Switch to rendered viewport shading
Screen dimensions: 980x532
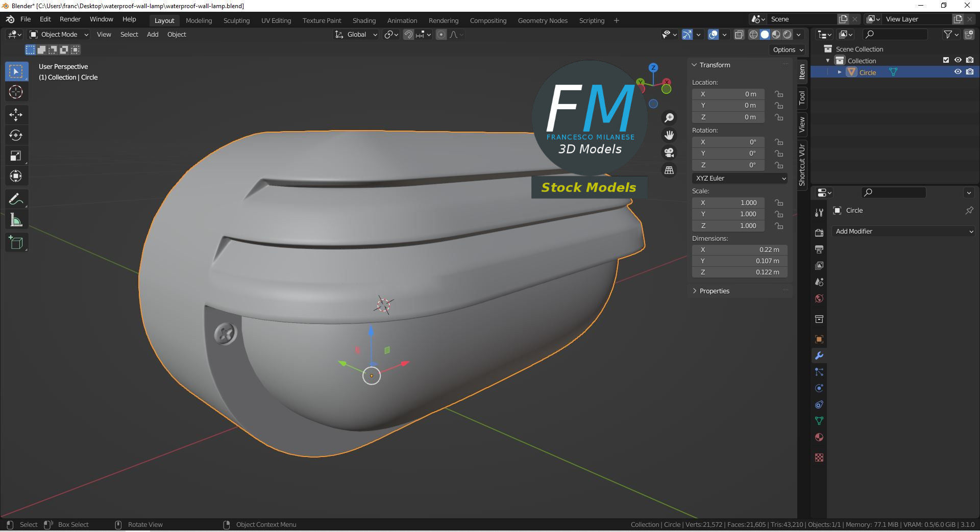point(788,35)
